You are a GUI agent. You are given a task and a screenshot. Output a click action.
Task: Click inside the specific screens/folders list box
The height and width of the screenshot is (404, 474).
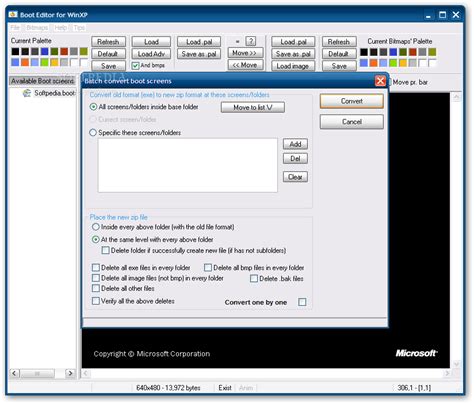click(188, 165)
